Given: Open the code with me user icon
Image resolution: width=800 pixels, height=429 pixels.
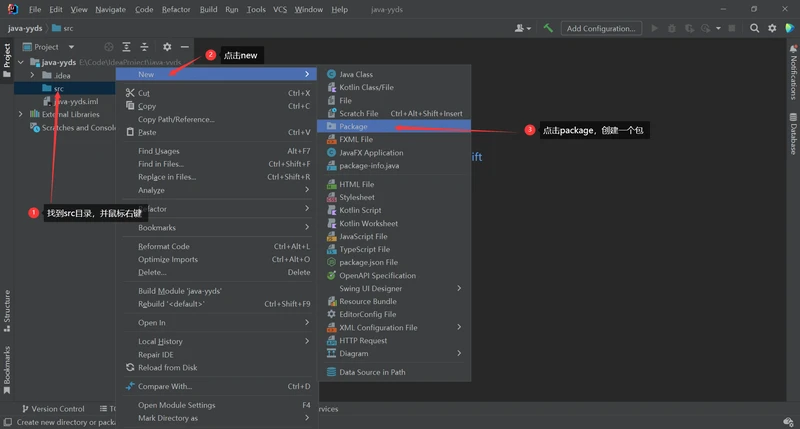Looking at the screenshot, I should (x=521, y=28).
